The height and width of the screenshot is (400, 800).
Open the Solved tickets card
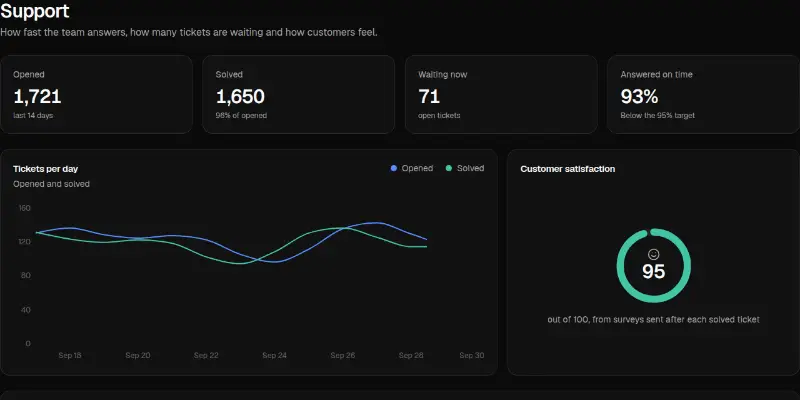click(x=298, y=94)
